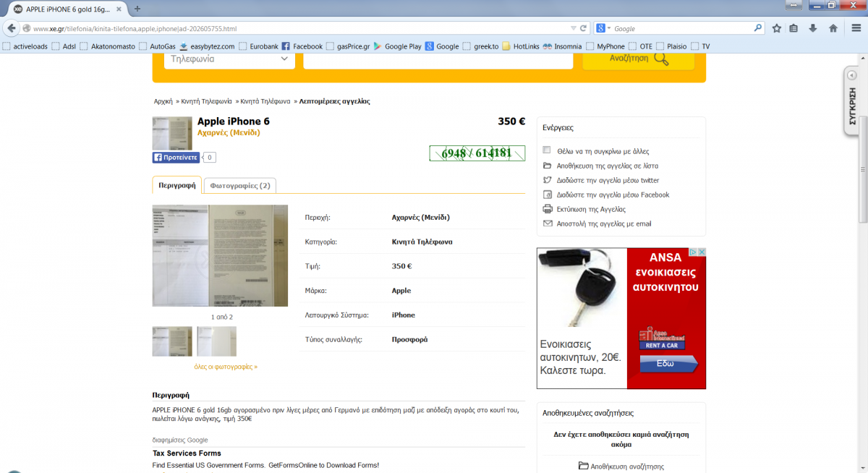868x473 pixels.
Task: Open the Google Play bookmark
Action: [x=397, y=46]
